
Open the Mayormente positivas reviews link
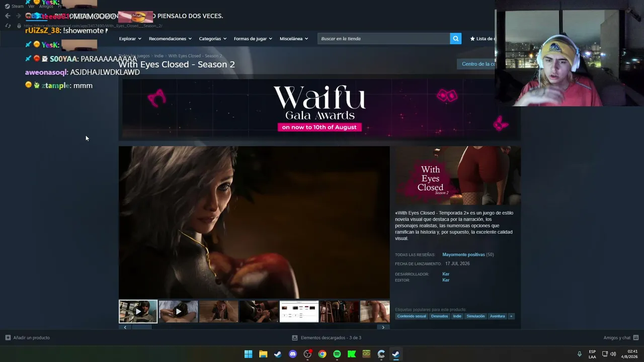point(463,255)
